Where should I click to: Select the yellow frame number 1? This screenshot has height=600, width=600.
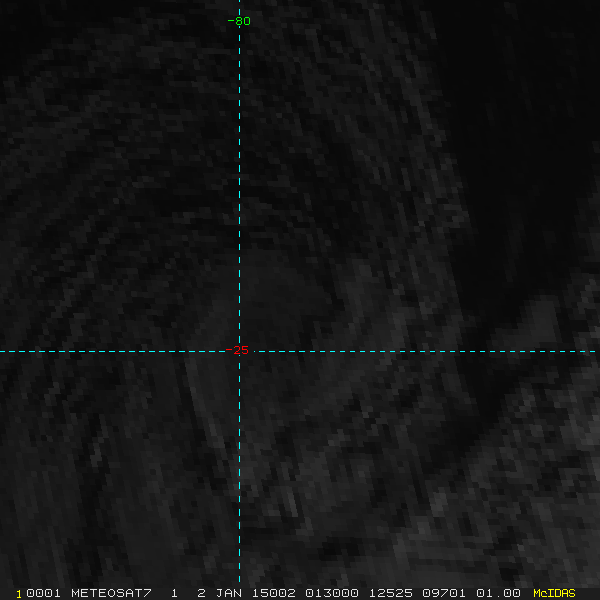19,594
